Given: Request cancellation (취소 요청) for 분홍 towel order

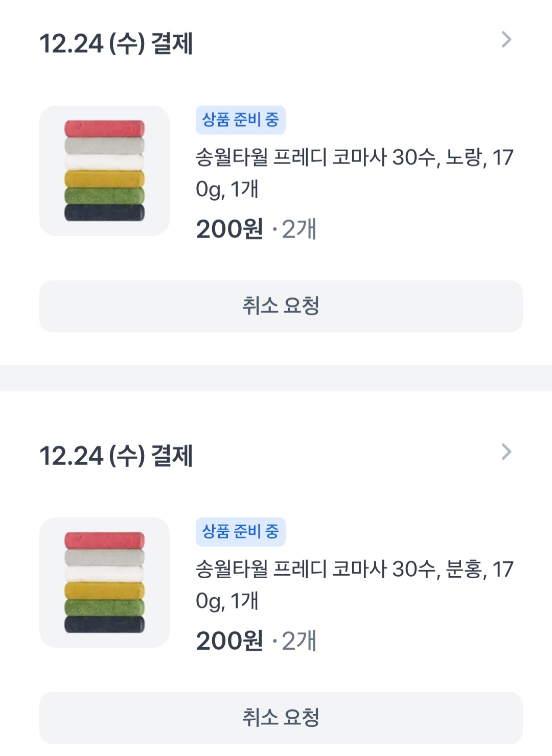Looking at the screenshot, I should (x=281, y=718).
